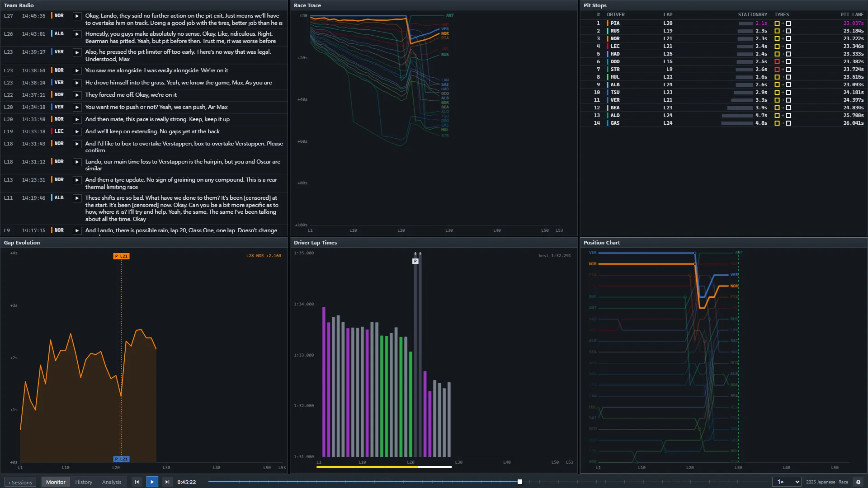Play the L11 ALB radio clip
868x488 pixels.
(77, 198)
